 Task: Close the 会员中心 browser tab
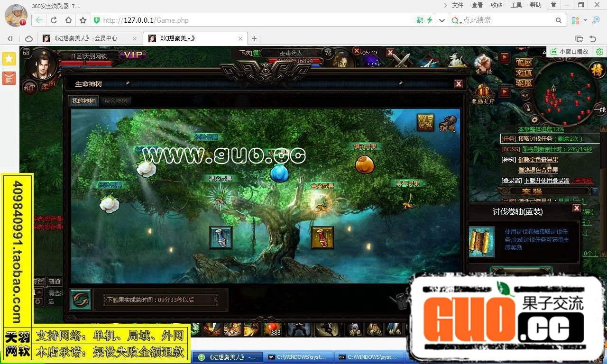click(x=135, y=38)
